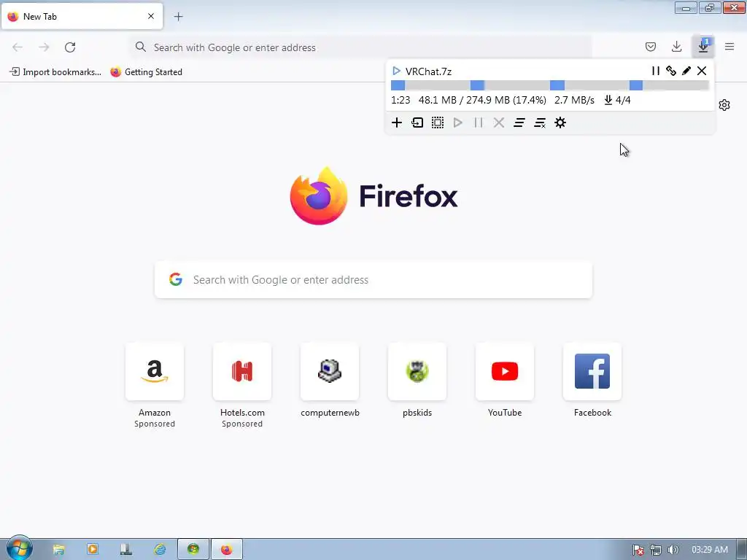Image resolution: width=747 pixels, height=560 pixels.
Task: Select the New Tab tab
Action: [82, 16]
